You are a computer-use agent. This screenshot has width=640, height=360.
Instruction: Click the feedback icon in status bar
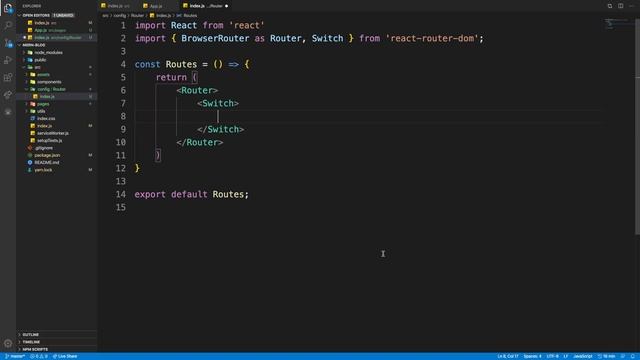pos(623,356)
